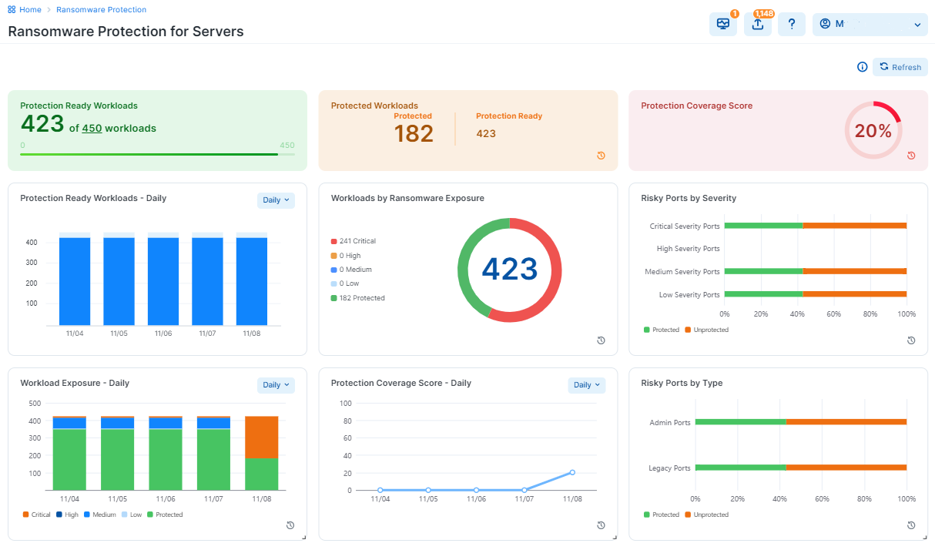Toggle Unprotected legend in Risky Ports by Type

pyautogui.click(x=706, y=515)
